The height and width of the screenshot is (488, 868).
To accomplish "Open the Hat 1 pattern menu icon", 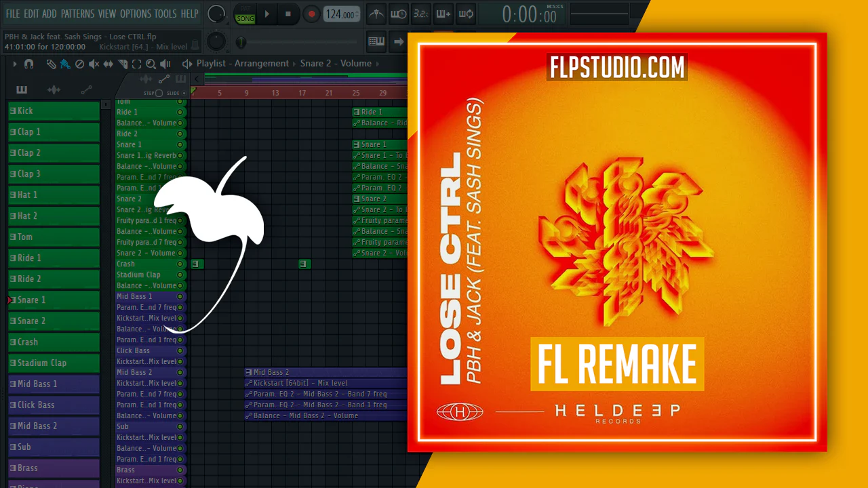I will [13, 195].
